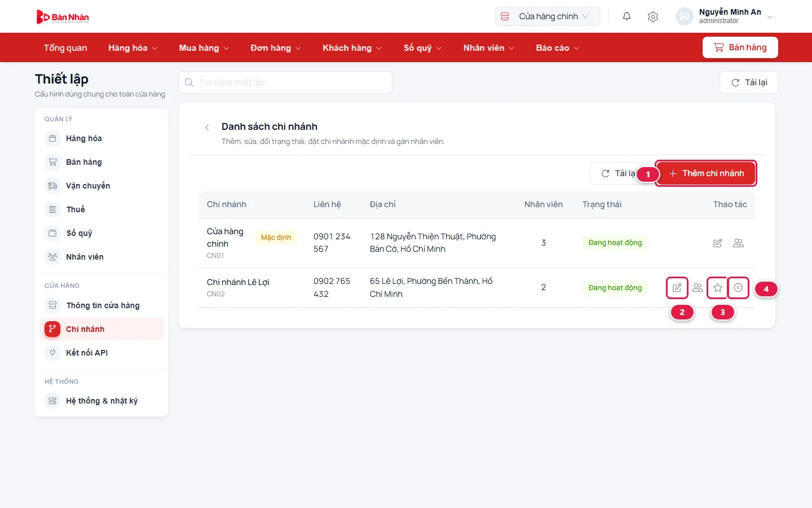Edit the Chi nhánh Lê Lợi branch
Screen dimensions: 812x508
(x=677, y=288)
